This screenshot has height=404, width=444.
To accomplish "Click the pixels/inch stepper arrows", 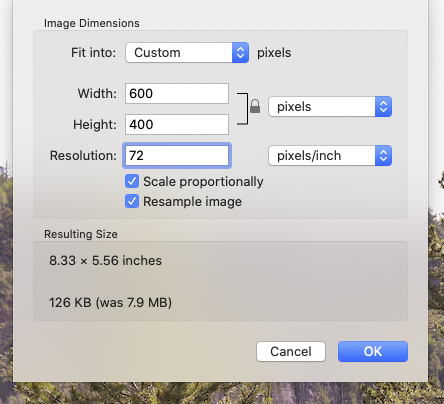I will point(383,156).
